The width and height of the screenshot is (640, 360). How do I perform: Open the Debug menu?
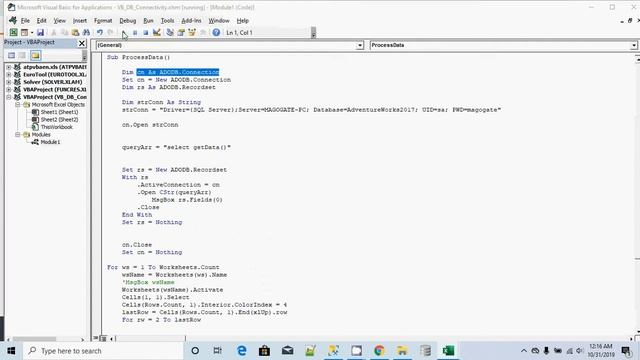click(x=128, y=20)
